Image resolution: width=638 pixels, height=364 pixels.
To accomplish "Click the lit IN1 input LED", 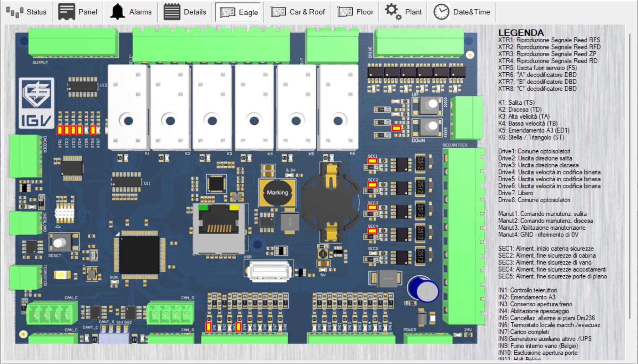I will click(x=209, y=326).
